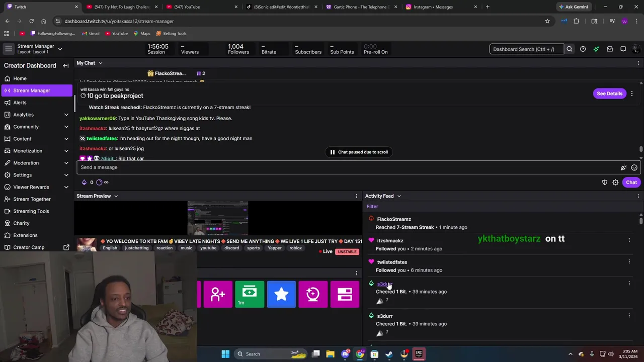This screenshot has width=644, height=362.
Task: Open FlackoStreamz name in Activity Feed
Action: [x=394, y=219]
